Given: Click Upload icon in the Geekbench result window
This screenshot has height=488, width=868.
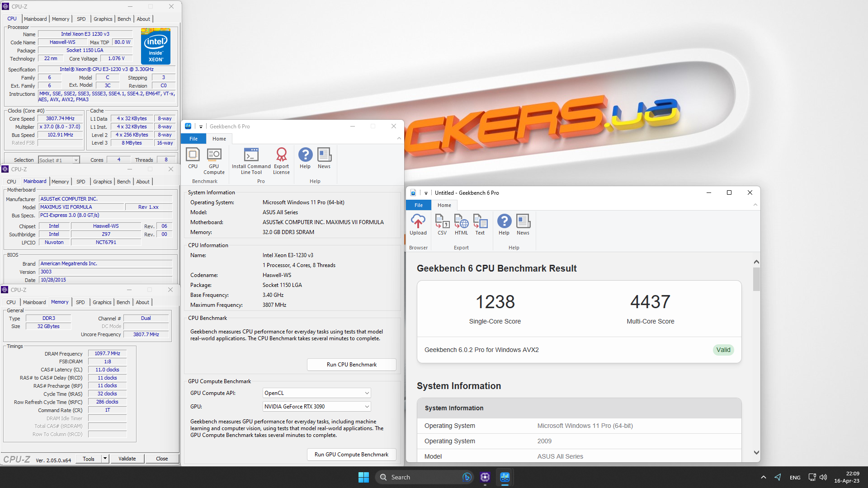Looking at the screenshot, I should 418,225.
